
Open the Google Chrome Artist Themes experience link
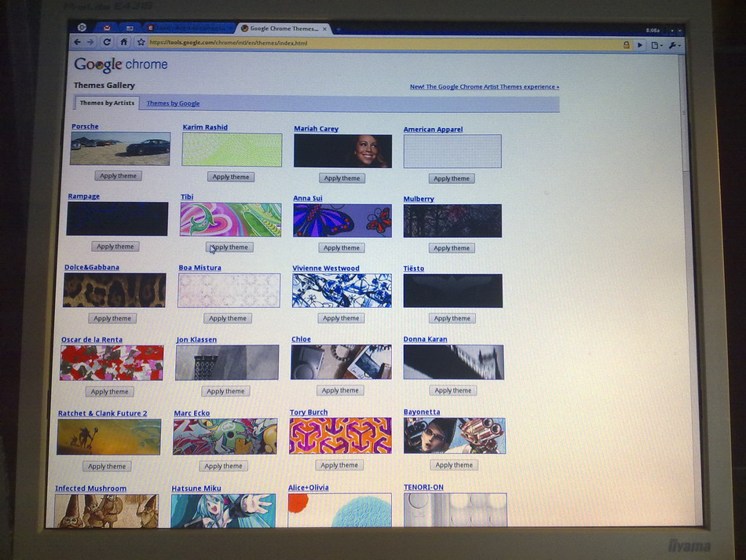click(x=484, y=87)
